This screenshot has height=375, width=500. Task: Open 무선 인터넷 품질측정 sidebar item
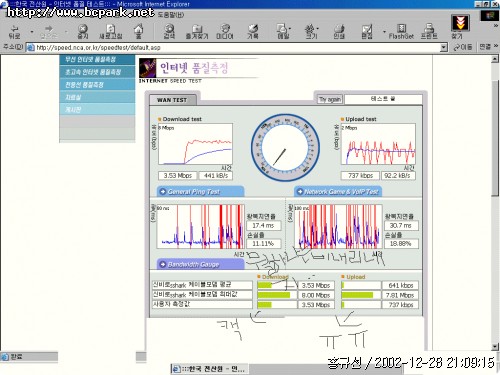point(97,59)
